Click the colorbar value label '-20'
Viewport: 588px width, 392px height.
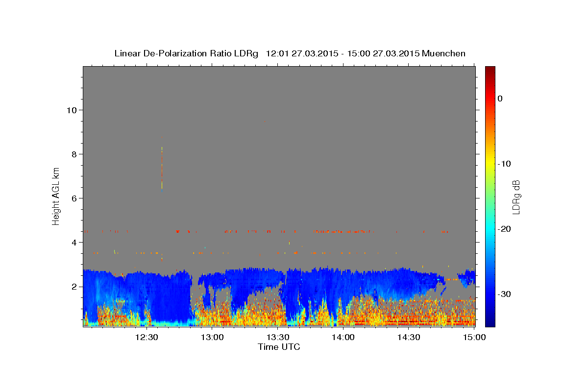[504, 229]
